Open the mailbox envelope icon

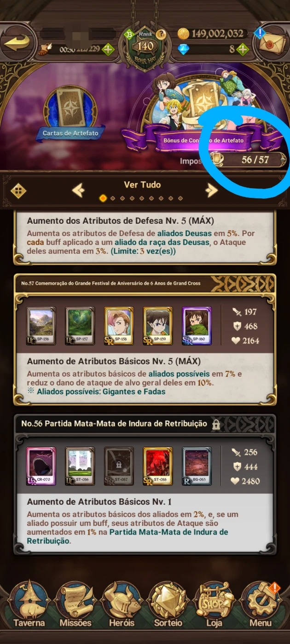pyautogui.click(x=271, y=43)
